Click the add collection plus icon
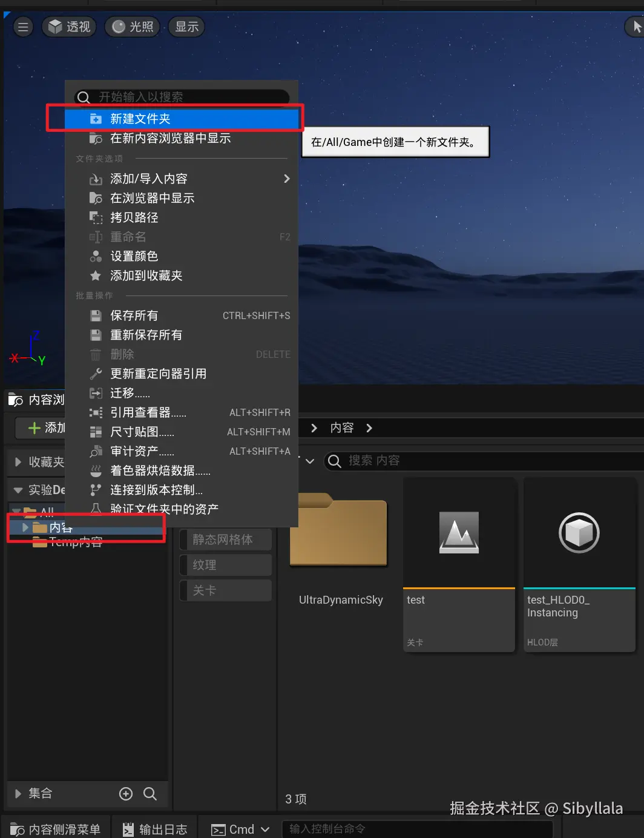 (x=126, y=794)
